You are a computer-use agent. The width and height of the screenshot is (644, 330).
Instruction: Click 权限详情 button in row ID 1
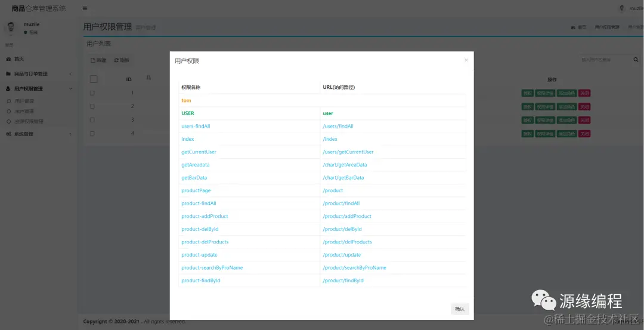click(545, 93)
